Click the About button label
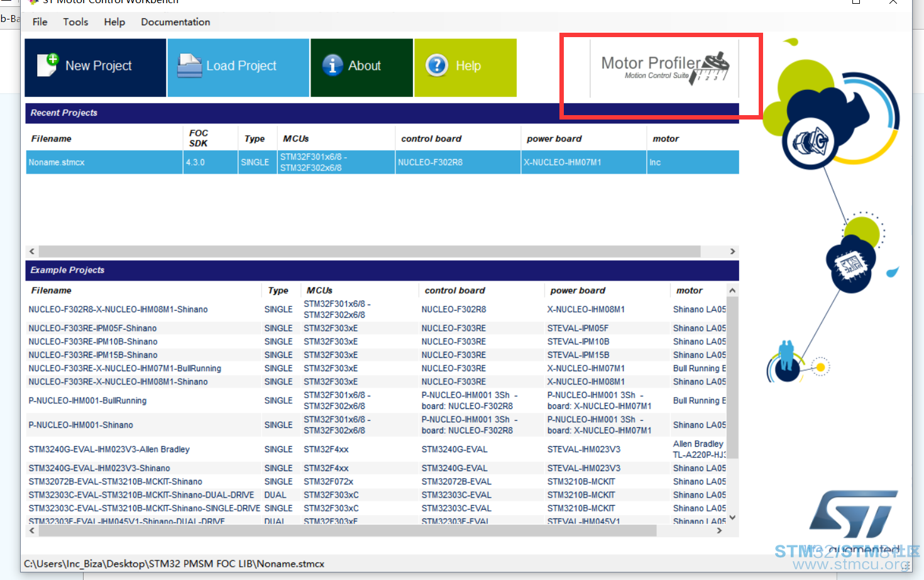This screenshot has height=580, width=924. 365,66
